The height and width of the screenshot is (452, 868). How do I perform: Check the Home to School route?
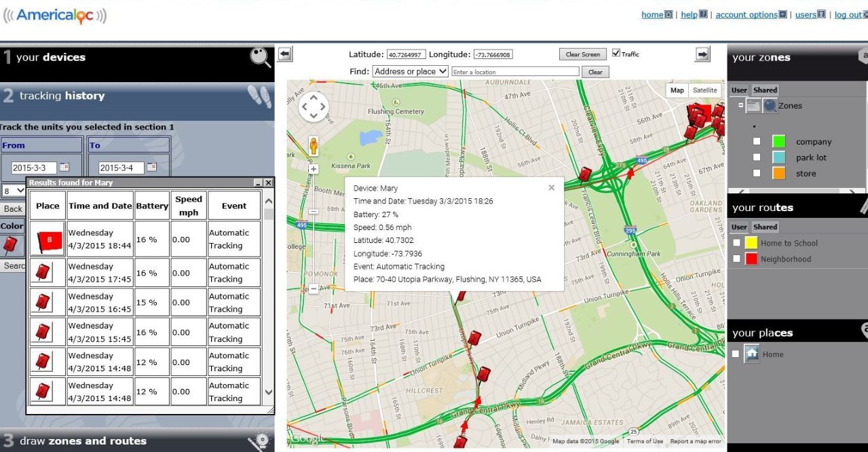[x=737, y=243]
